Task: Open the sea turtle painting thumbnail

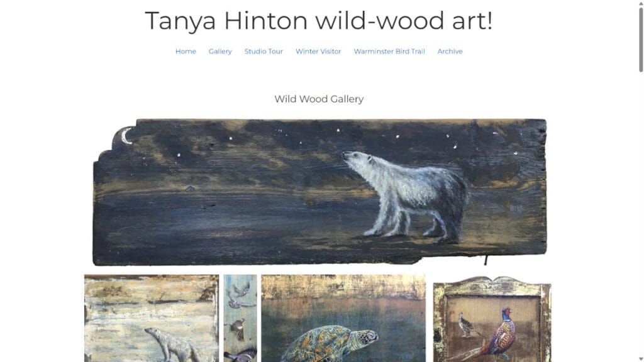Action: 343,318
